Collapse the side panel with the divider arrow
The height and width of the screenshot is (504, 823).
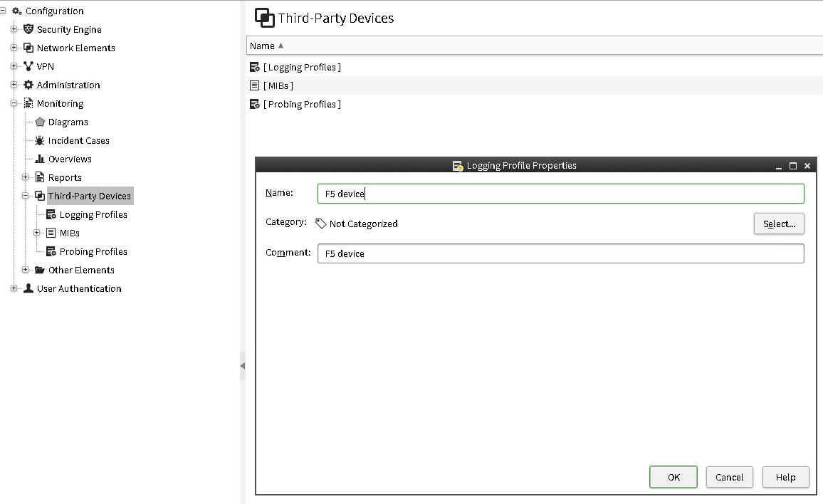tap(242, 365)
